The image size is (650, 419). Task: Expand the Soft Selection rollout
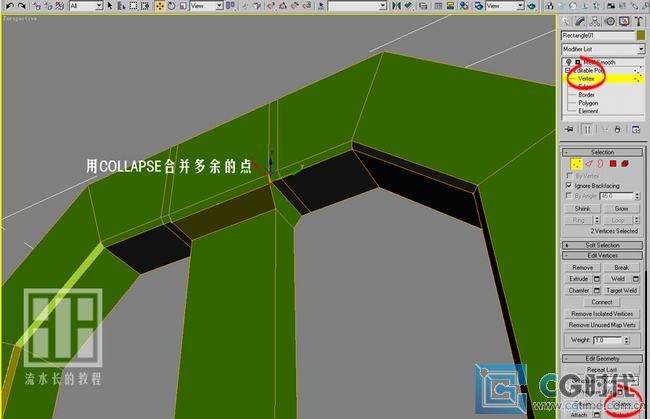click(x=602, y=245)
